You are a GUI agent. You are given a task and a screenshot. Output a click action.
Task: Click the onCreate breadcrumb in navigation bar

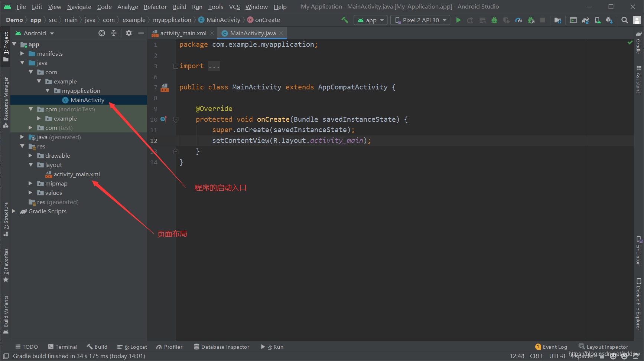[x=264, y=20]
